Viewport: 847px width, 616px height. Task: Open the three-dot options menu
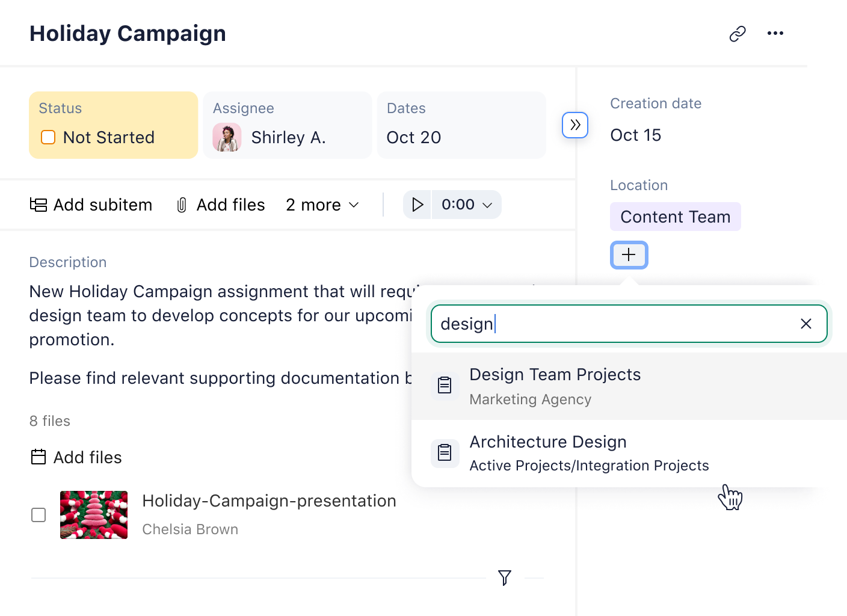tap(775, 33)
